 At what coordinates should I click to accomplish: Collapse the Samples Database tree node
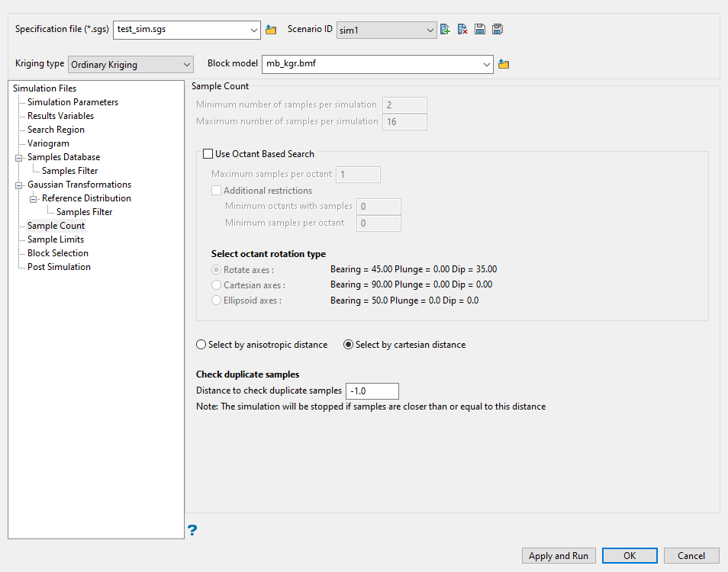click(19, 157)
